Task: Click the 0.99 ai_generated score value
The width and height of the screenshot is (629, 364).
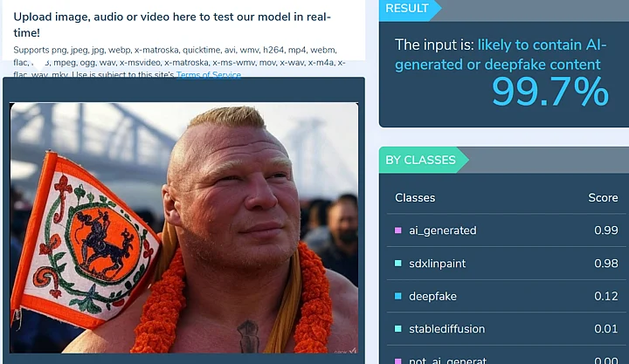Action: (x=606, y=230)
